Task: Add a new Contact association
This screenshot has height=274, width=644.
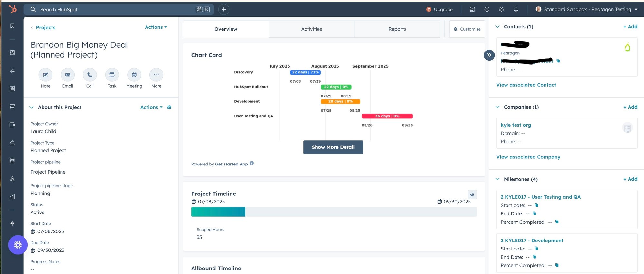Action: [630, 27]
